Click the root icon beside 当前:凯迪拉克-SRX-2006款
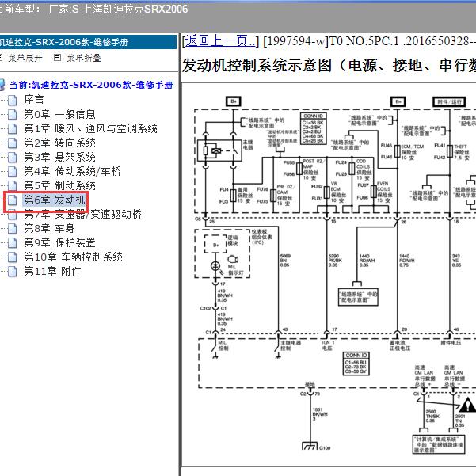 (2, 85)
